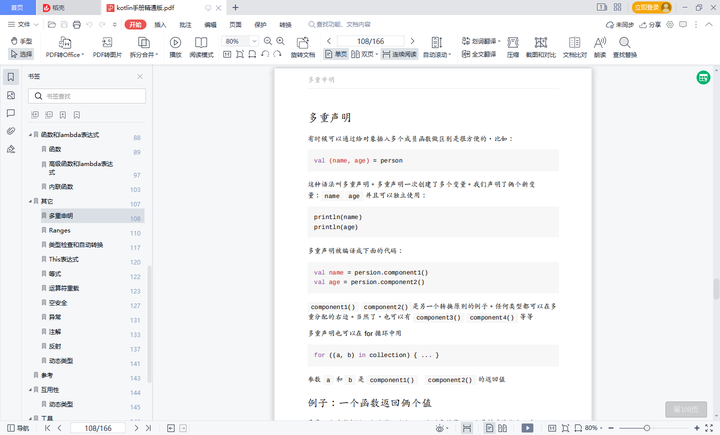Viewport: 720px width, 435px height.
Task: Open the 批注 ribbon tab
Action: pos(186,25)
